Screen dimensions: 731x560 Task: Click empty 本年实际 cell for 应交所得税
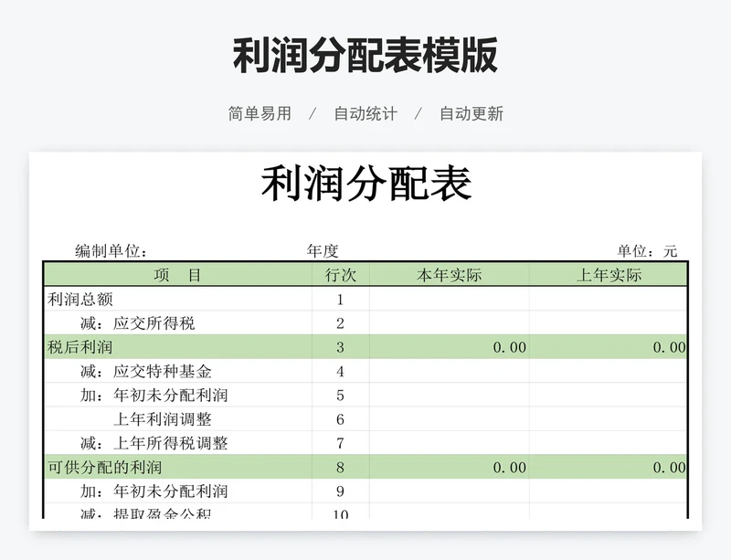(450, 323)
